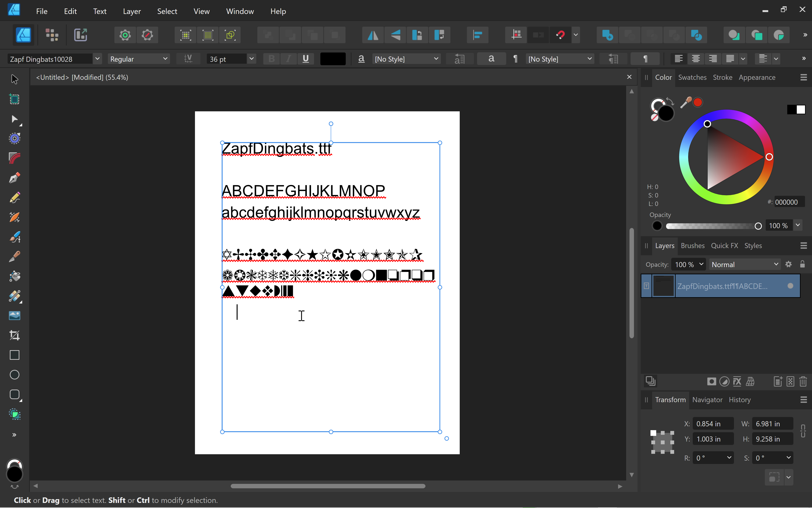Open the Zapf Dingbats font family dropdown
812x508 pixels.
[97, 59]
